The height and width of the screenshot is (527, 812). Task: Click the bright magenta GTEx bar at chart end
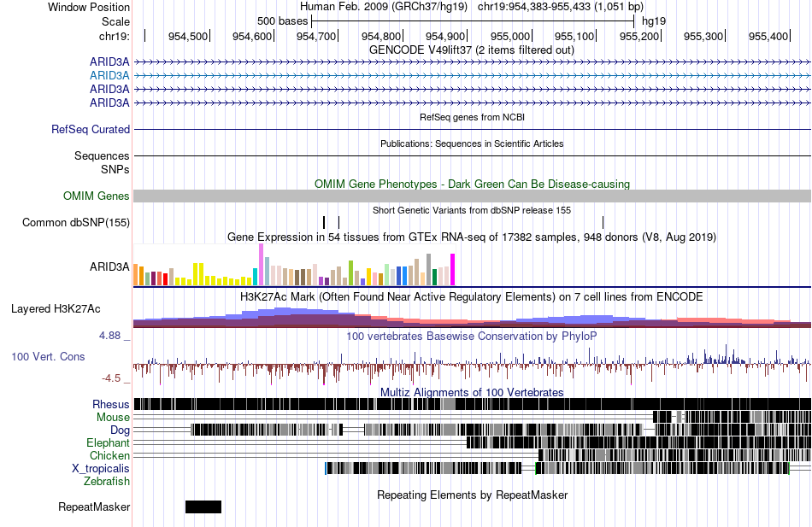453,269
